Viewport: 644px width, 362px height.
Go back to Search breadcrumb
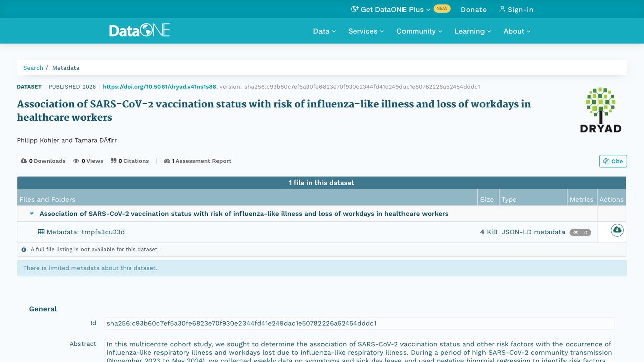pyautogui.click(x=33, y=68)
